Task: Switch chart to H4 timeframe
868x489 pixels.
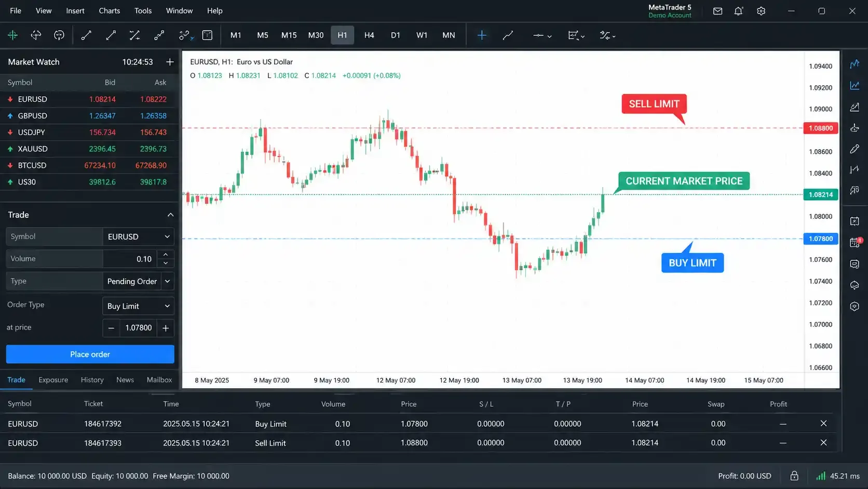Action: pos(369,35)
